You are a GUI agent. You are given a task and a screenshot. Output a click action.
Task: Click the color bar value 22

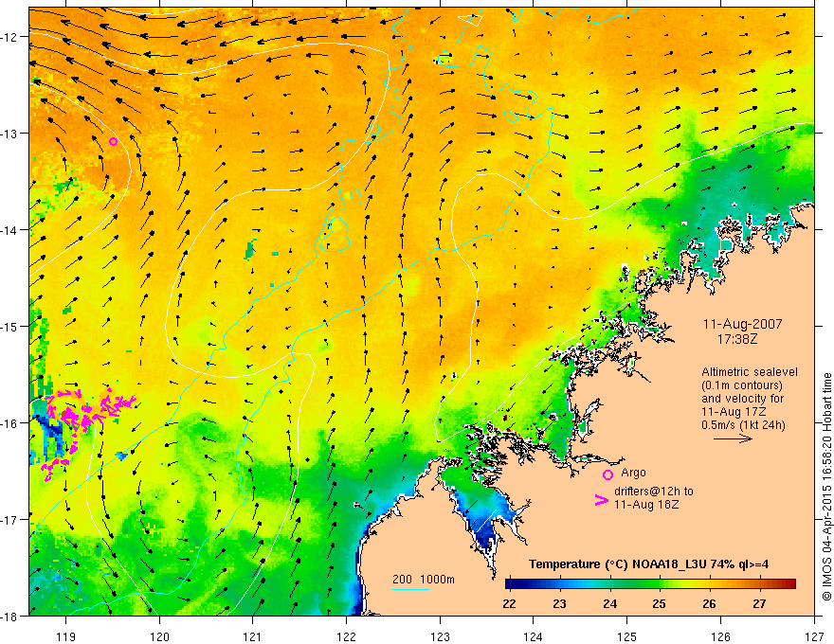pos(509,603)
